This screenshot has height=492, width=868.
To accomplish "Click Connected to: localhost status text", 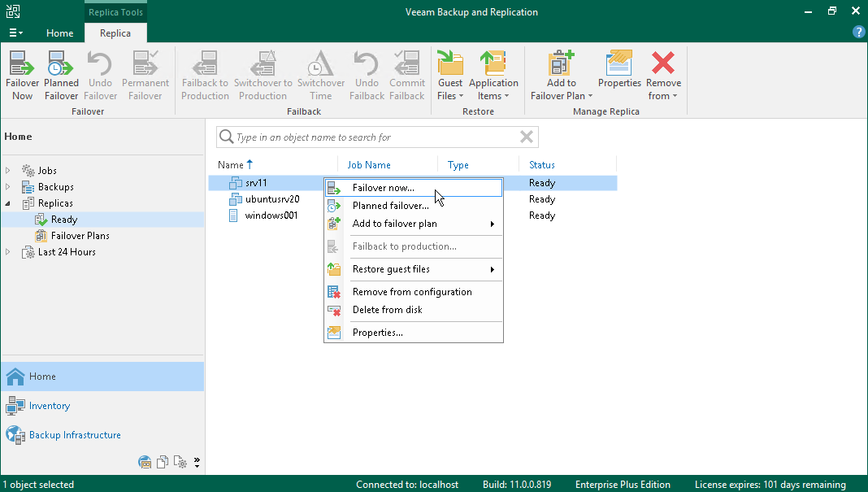I will (x=407, y=484).
